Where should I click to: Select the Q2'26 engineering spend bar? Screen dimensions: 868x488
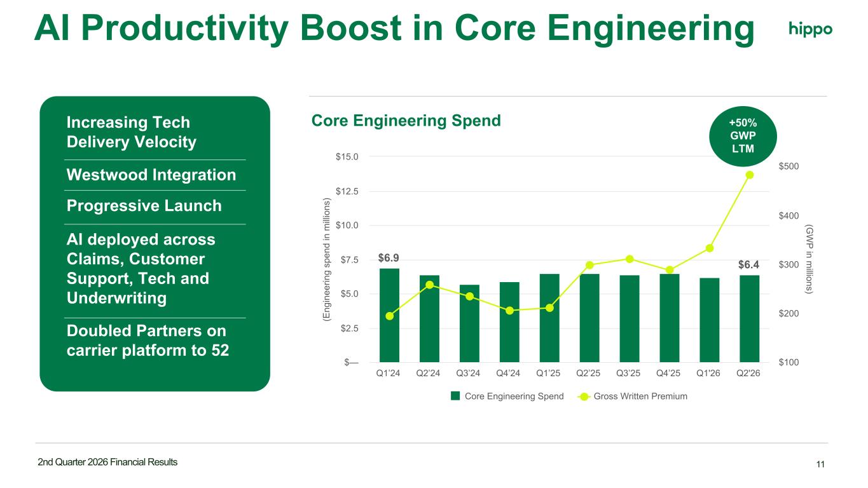[x=750, y=318]
